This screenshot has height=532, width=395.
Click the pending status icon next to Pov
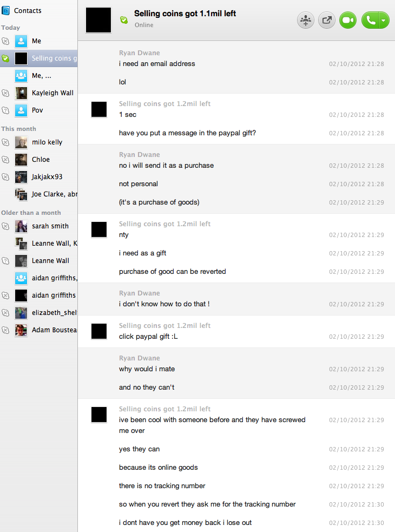[x=5, y=110]
